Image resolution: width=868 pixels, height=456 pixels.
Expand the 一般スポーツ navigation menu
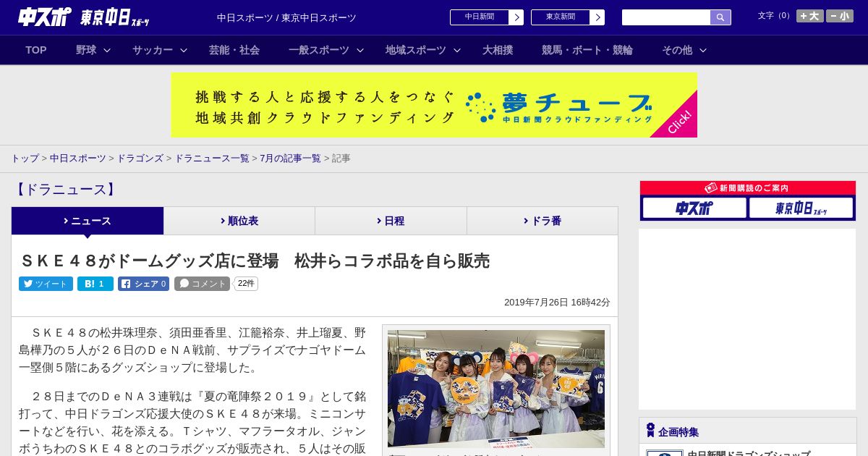point(326,50)
